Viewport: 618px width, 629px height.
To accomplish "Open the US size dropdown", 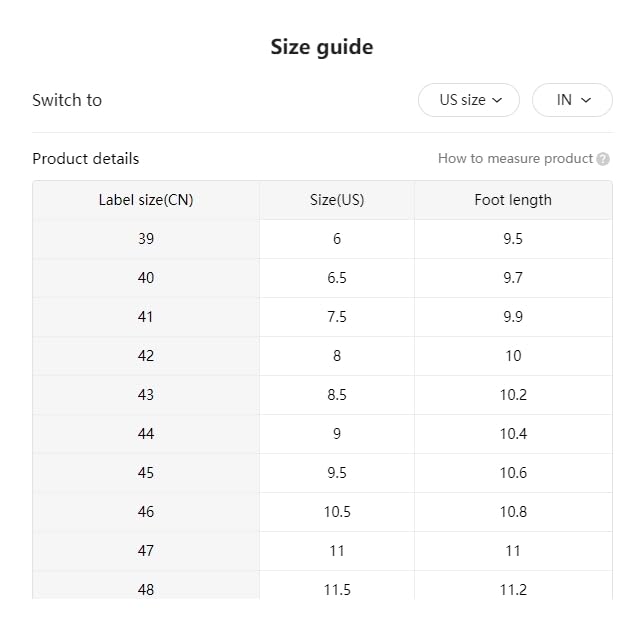I will coord(468,100).
